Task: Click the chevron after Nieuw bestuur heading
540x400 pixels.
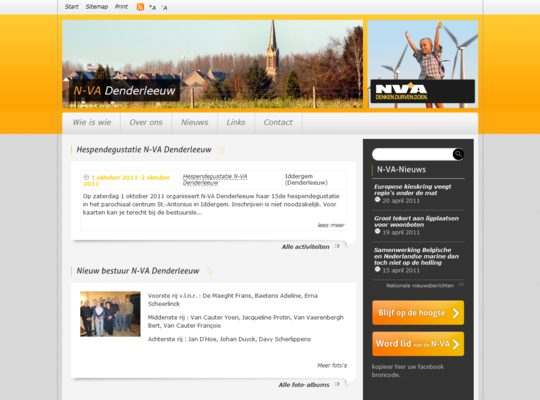Action: [209, 271]
